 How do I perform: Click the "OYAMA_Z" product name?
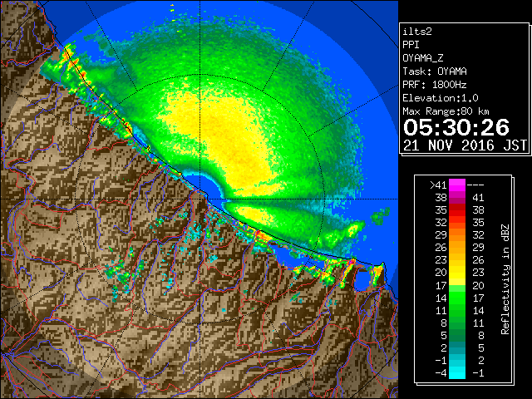click(x=423, y=58)
